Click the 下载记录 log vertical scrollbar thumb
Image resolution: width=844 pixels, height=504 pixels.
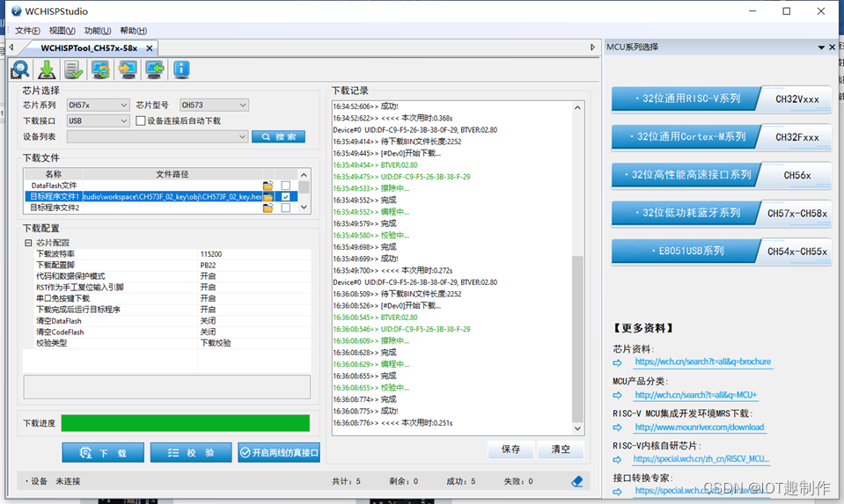tap(577, 339)
